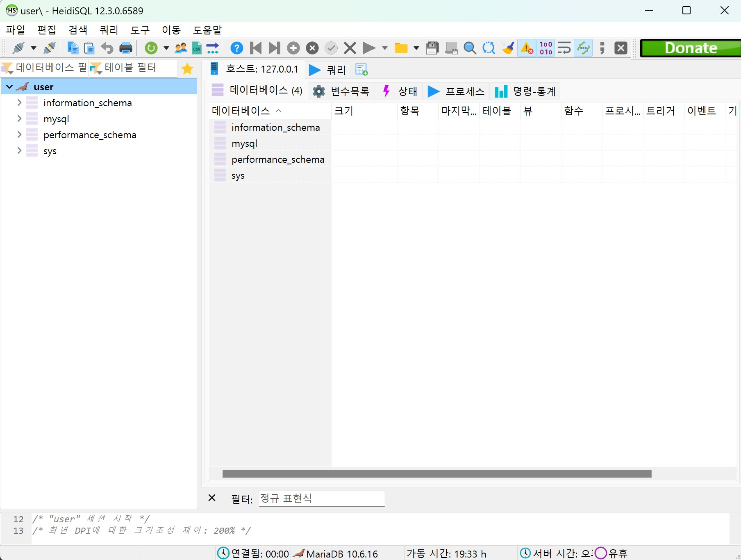
Task: Open the 파일 menu
Action: click(x=16, y=30)
